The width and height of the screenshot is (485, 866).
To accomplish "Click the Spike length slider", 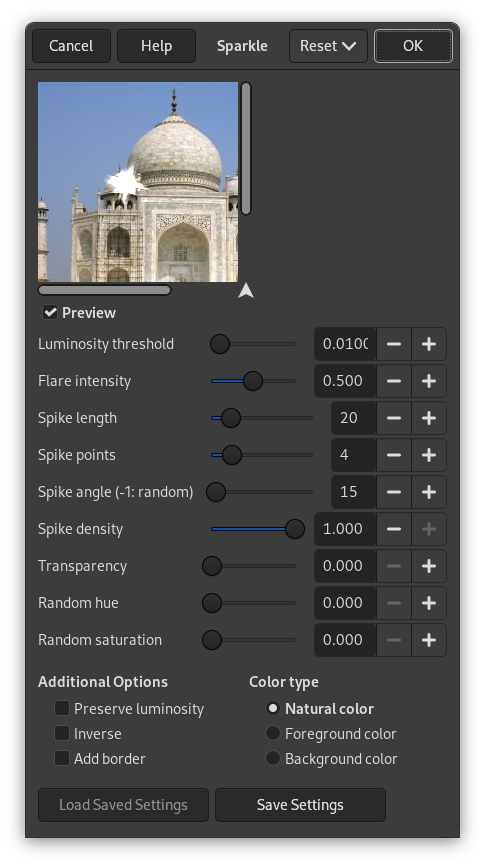I will tap(262, 418).
